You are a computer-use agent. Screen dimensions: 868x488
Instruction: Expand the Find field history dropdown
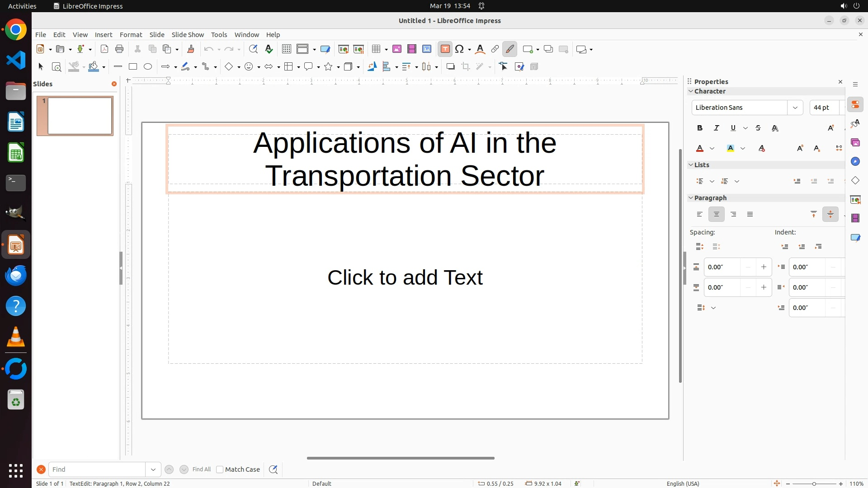(x=153, y=469)
